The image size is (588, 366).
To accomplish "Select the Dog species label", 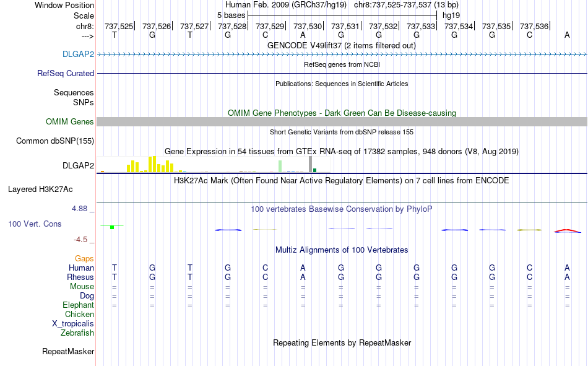I will coord(87,296).
